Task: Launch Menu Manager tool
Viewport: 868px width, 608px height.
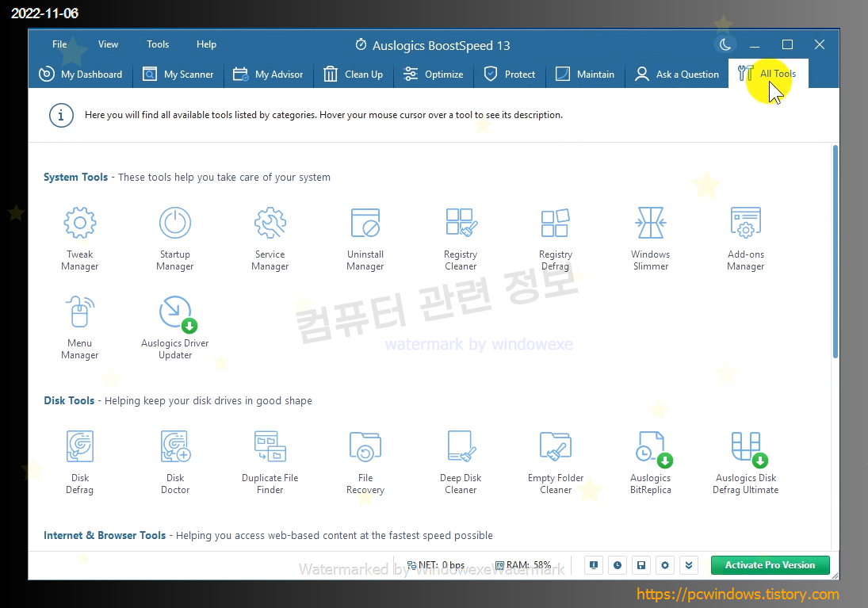Action: pos(80,327)
